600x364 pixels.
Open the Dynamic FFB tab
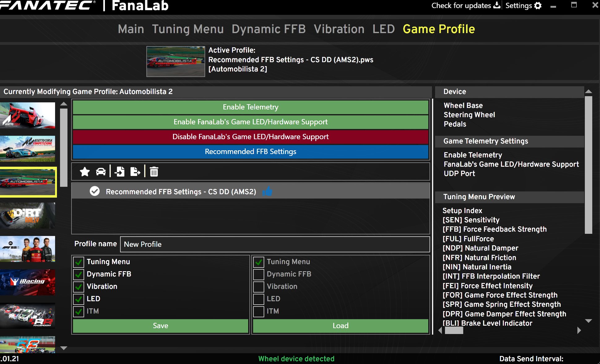(x=269, y=29)
